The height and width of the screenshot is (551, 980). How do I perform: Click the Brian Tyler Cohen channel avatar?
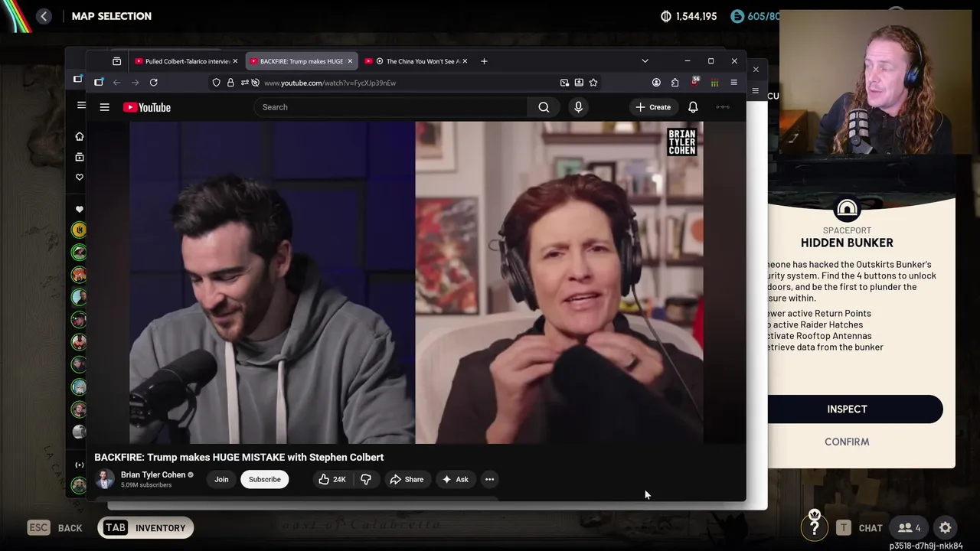(105, 479)
